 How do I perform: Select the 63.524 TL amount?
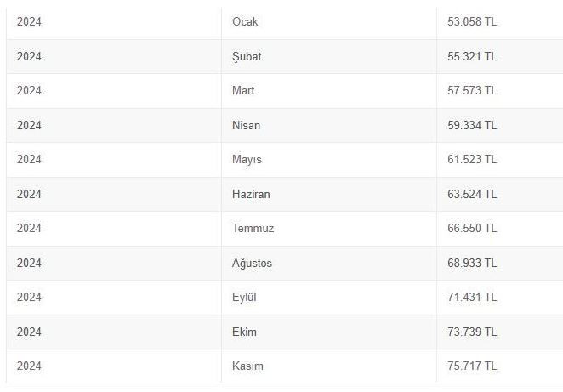click(x=472, y=194)
